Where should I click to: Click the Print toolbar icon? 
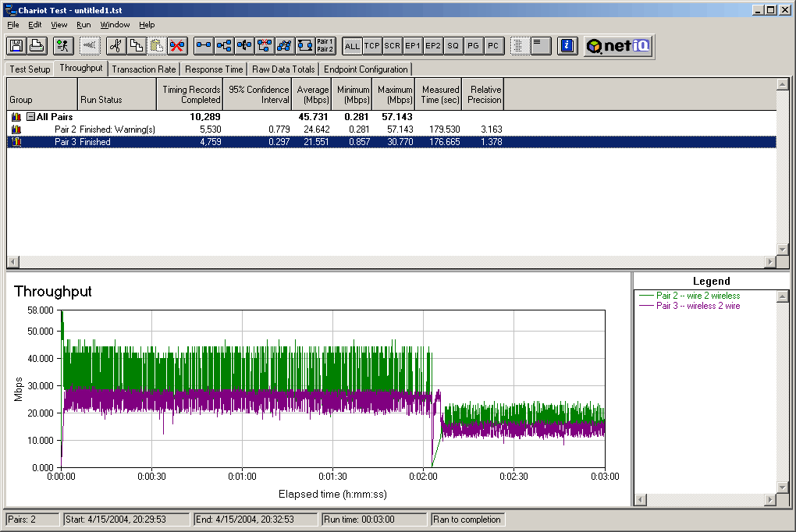point(36,46)
